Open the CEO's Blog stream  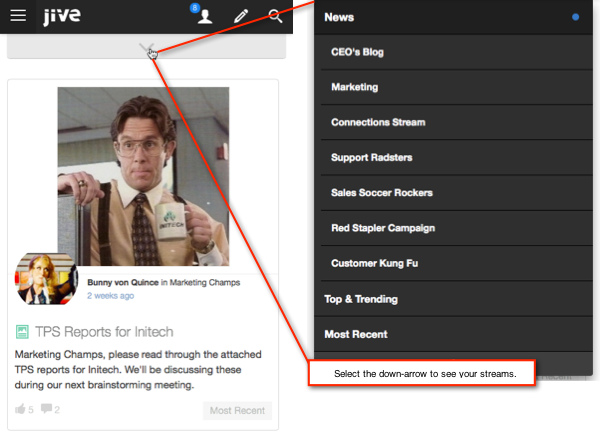456,52
